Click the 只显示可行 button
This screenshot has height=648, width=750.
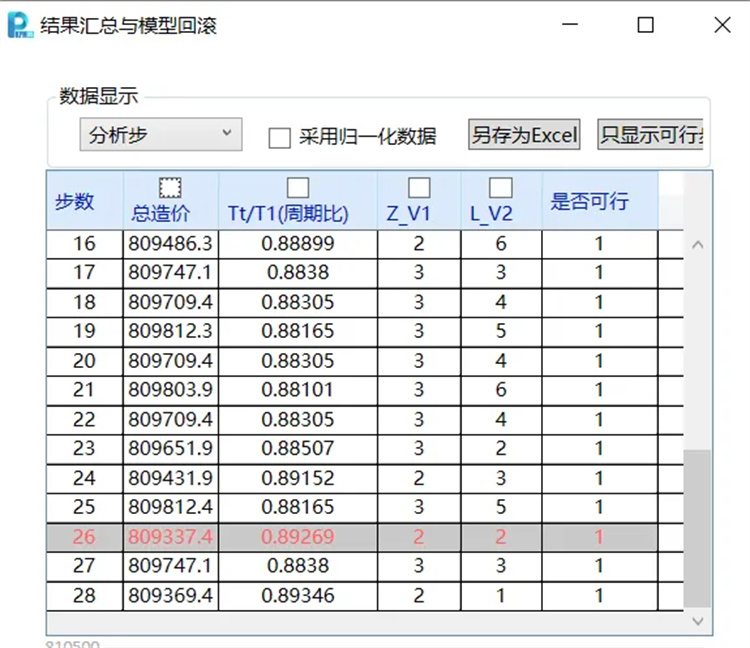tap(651, 135)
